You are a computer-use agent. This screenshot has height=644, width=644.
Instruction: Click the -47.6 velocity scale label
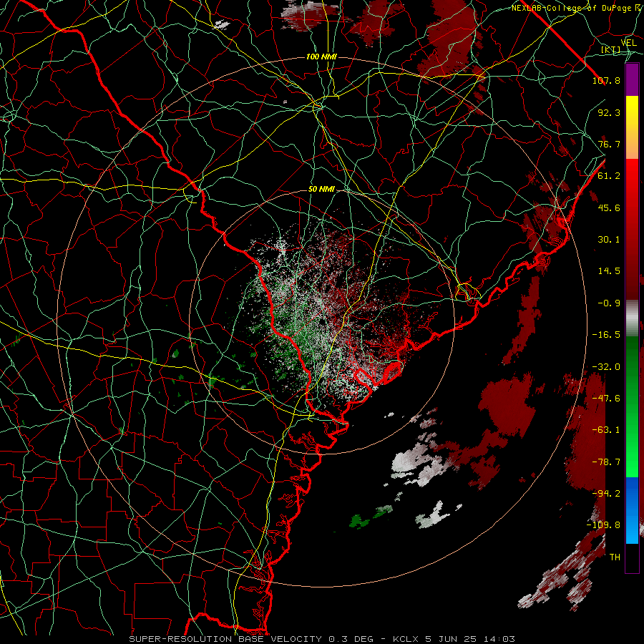(606, 399)
